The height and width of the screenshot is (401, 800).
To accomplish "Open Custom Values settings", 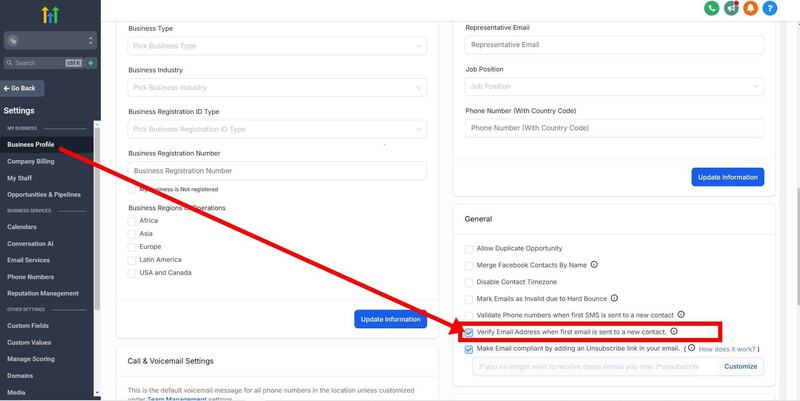I will (29, 342).
